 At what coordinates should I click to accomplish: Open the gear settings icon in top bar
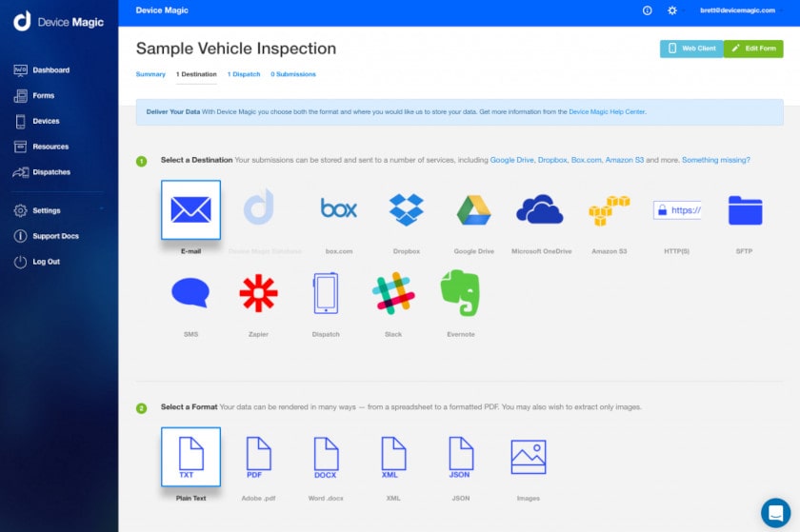[x=672, y=10]
